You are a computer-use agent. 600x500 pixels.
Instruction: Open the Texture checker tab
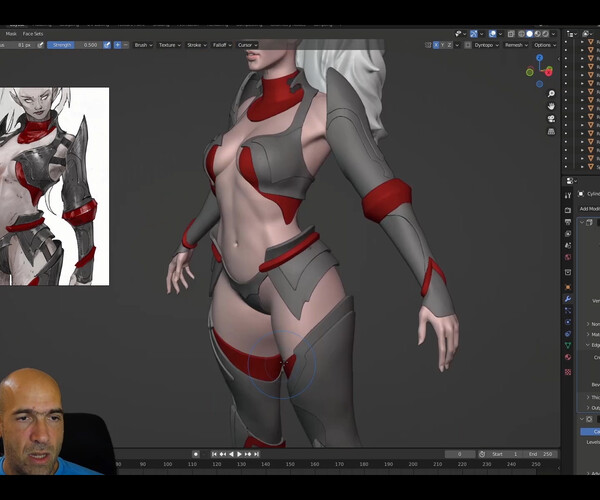[x=568, y=372]
